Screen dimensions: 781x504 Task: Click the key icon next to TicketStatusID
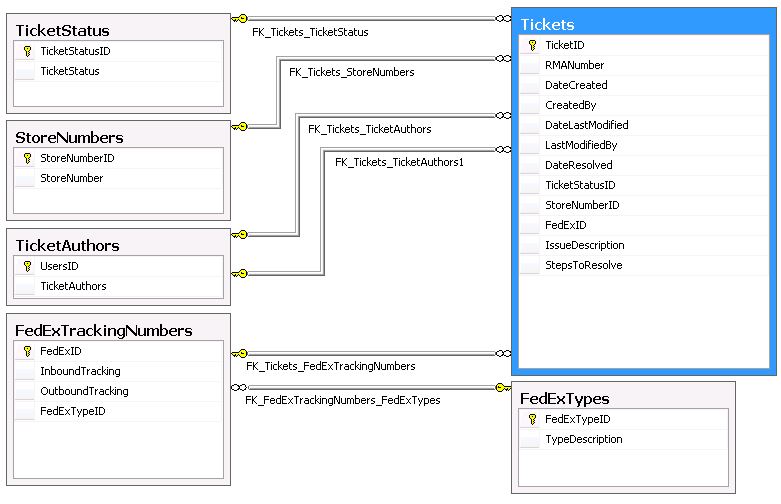click(27, 51)
